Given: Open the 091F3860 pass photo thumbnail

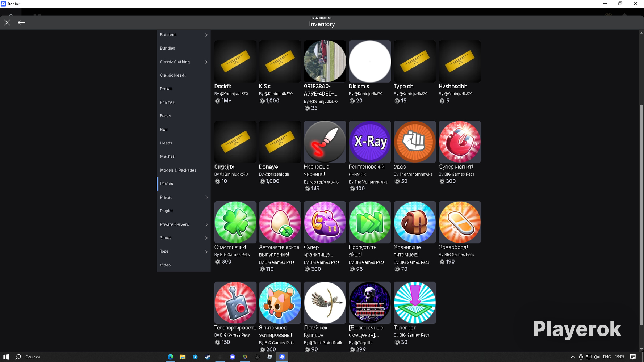Looking at the screenshot, I should pyautogui.click(x=325, y=61).
